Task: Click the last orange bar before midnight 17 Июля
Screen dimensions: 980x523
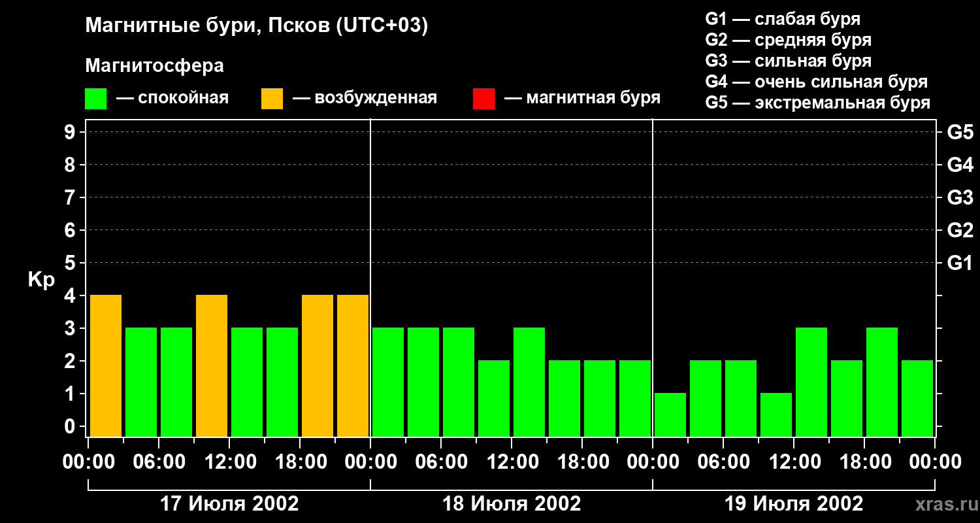Action: click(x=353, y=365)
